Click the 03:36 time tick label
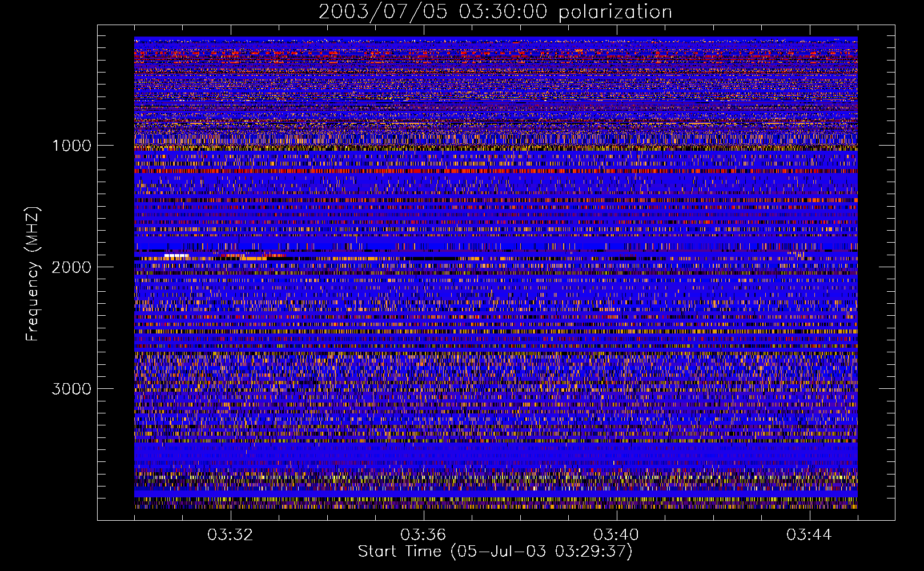 point(423,535)
